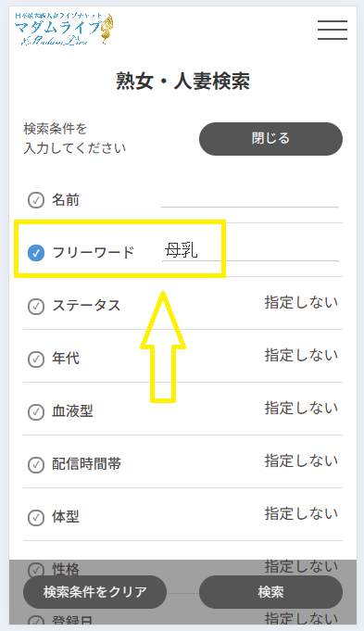Open the 配信時間帯 指定しない dropdown
The width and height of the screenshot is (364, 631).
pos(301,461)
